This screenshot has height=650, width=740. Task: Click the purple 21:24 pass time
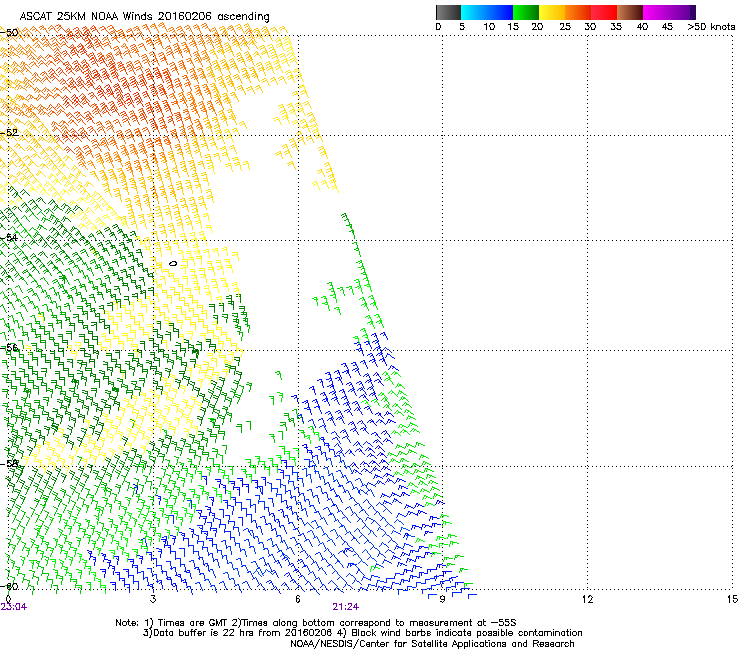pyautogui.click(x=345, y=607)
